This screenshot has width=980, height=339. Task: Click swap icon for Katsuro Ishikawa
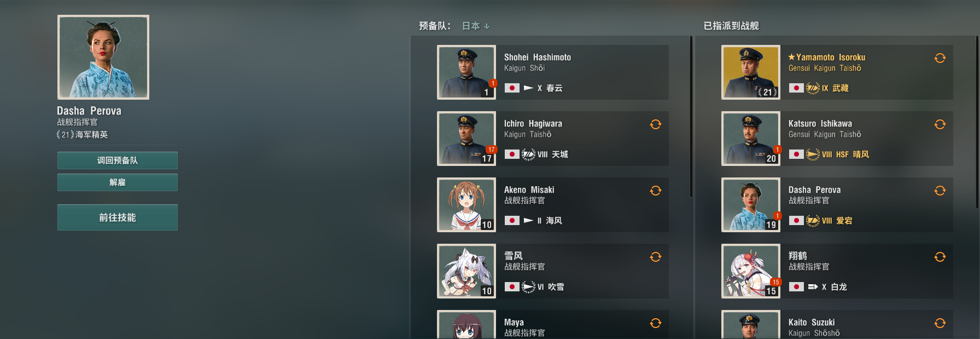940,124
